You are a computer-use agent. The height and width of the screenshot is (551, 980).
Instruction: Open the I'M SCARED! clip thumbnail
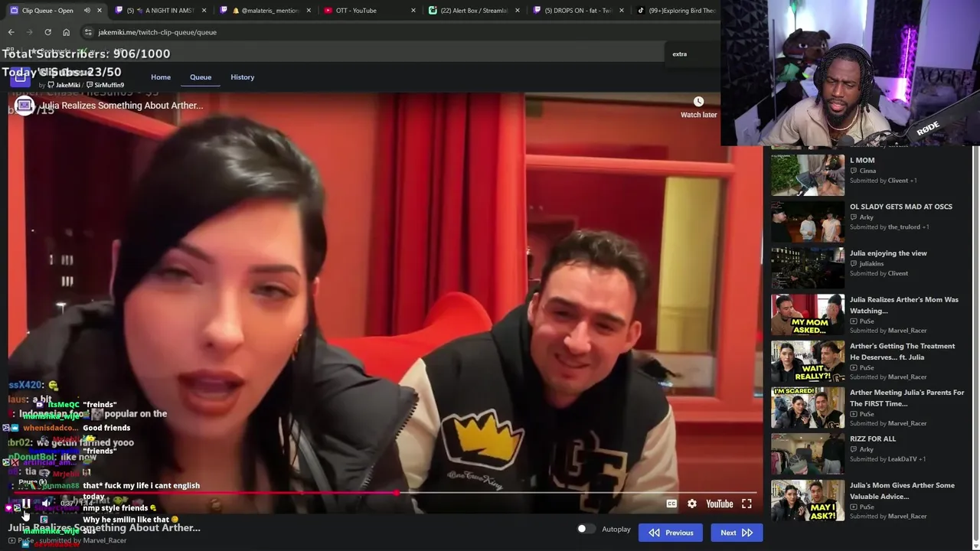click(x=808, y=406)
